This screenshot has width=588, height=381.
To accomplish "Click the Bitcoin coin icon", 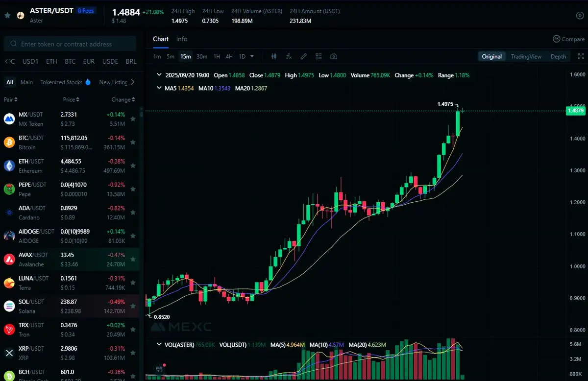I will click(x=9, y=142).
